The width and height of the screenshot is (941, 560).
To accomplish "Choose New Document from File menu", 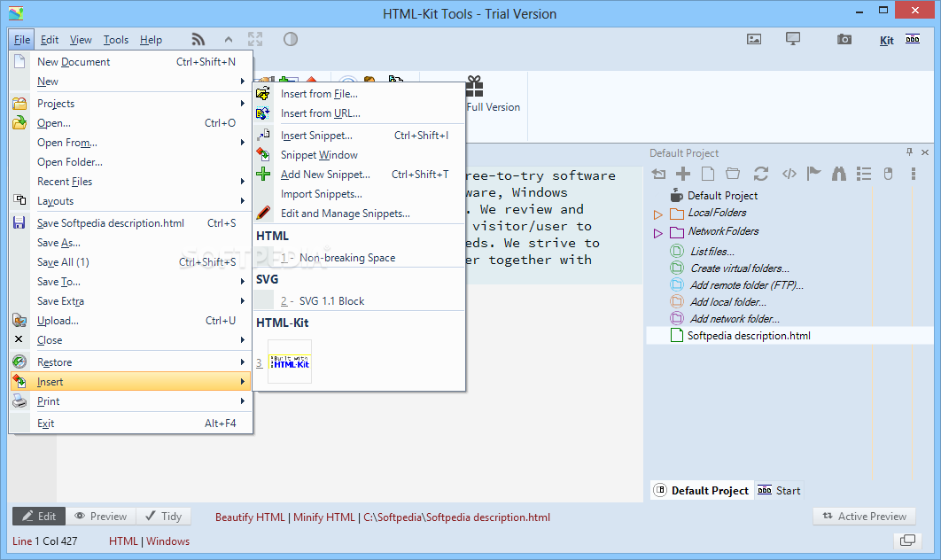I will pos(131,62).
